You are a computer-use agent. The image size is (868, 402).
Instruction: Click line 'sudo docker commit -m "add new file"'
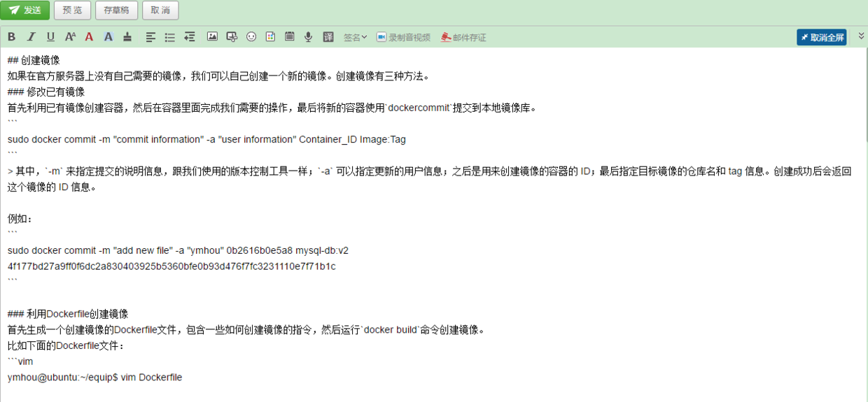(x=178, y=250)
